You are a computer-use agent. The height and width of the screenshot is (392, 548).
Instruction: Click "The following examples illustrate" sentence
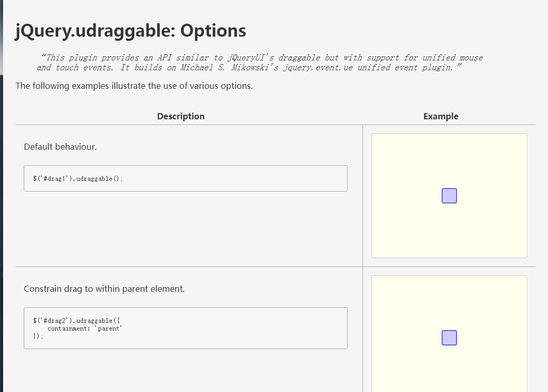tap(134, 86)
